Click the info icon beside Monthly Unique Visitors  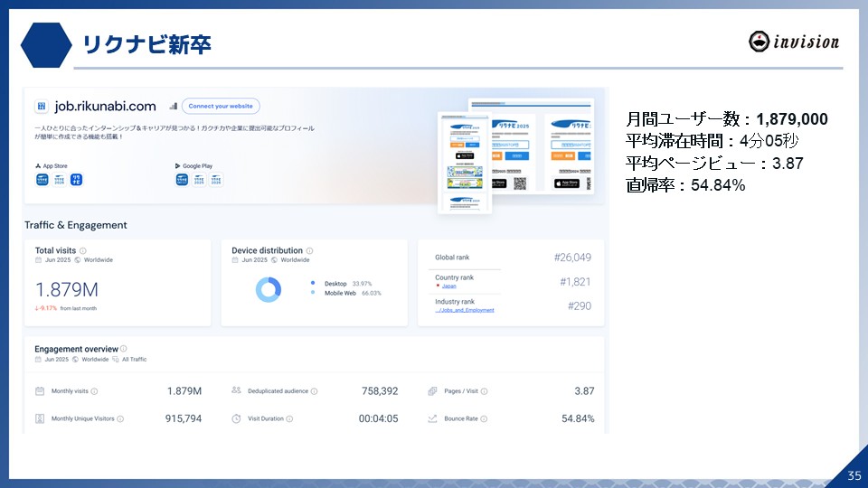(x=120, y=418)
